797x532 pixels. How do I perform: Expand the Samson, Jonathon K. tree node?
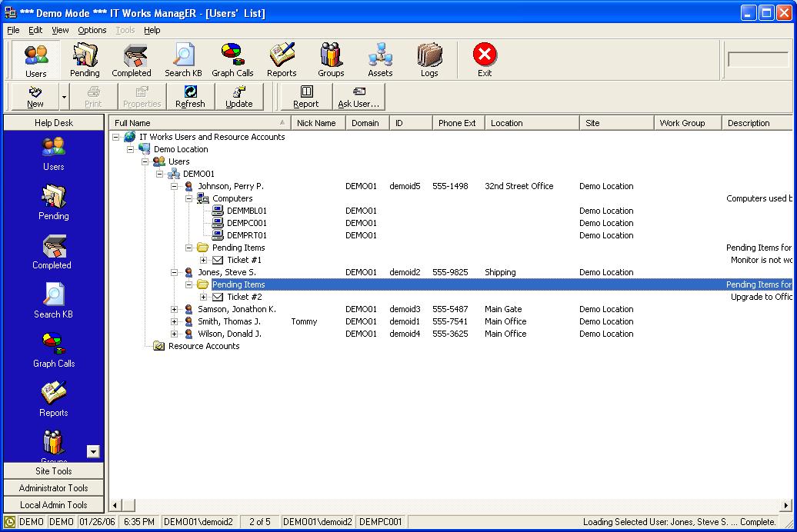[x=175, y=309]
